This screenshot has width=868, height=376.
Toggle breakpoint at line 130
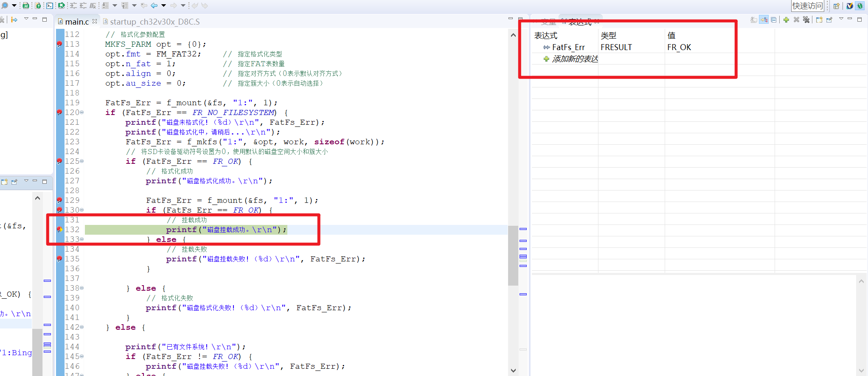click(59, 210)
